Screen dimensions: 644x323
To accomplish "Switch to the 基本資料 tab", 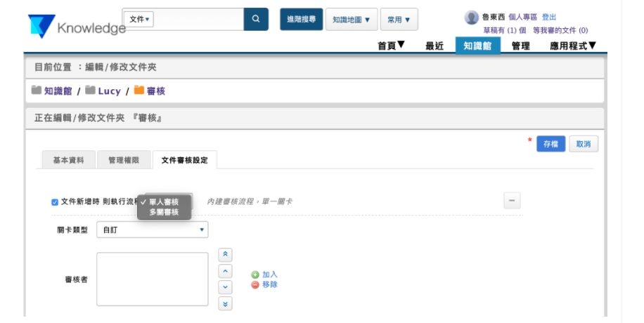I will [x=68, y=160].
